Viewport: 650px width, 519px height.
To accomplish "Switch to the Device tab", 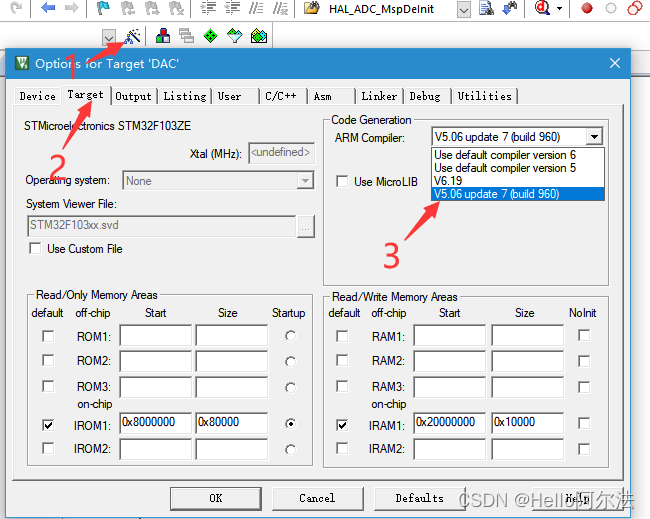I will 37,96.
